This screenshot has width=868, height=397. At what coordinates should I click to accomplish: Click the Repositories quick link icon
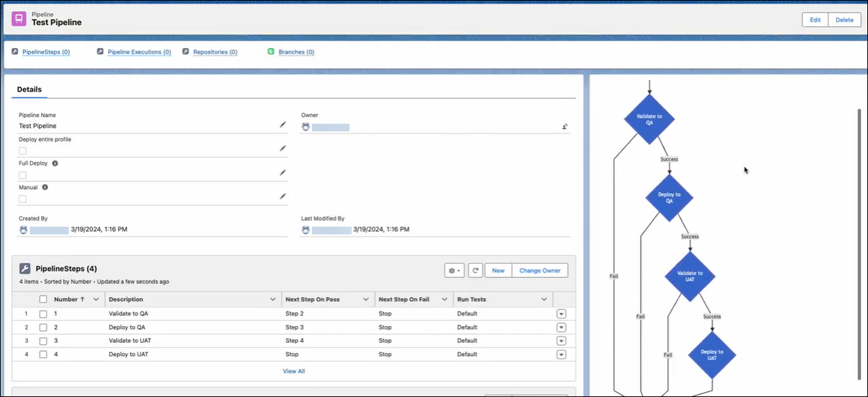tap(186, 51)
